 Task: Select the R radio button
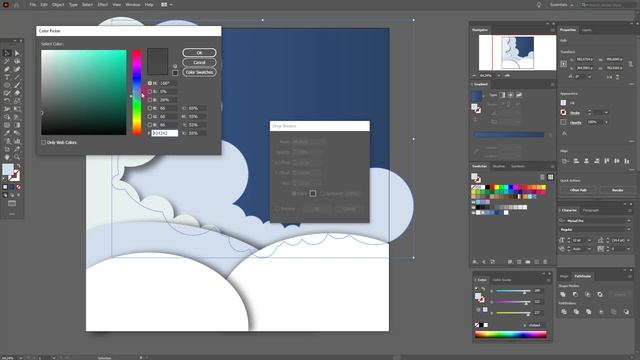coord(150,108)
